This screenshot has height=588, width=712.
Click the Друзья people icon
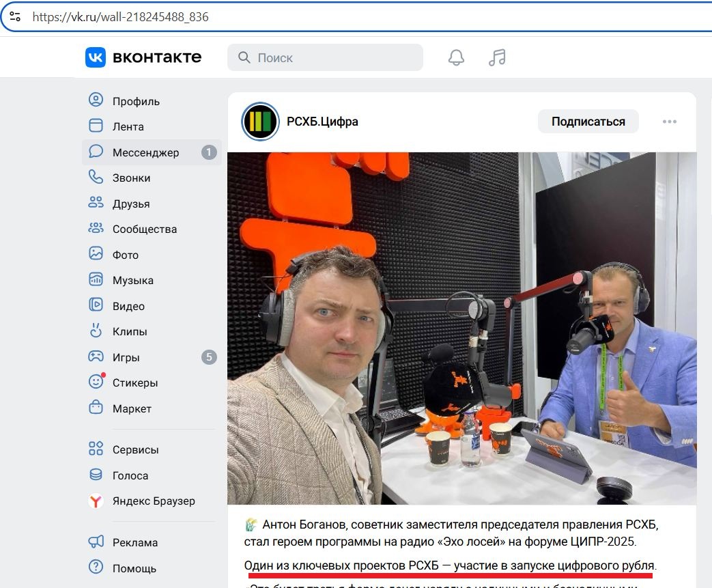tap(96, 202)
